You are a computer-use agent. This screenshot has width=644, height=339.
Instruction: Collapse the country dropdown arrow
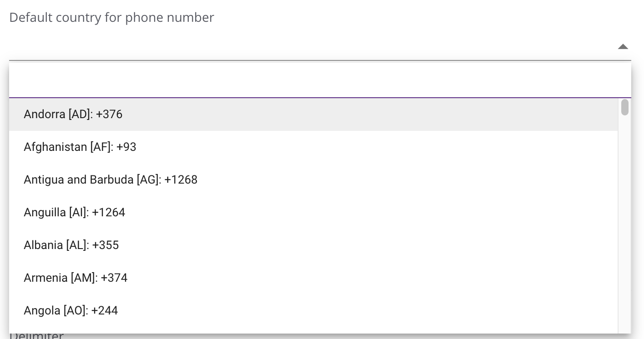tap(623, 46)
